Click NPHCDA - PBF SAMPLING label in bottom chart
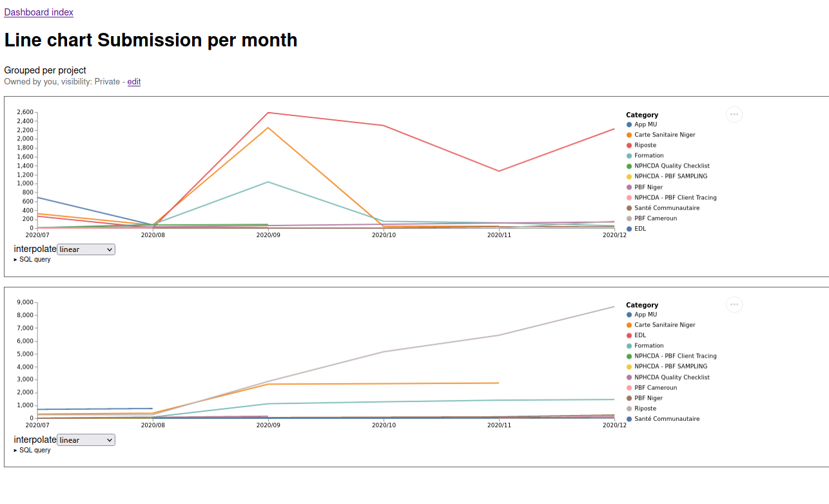 coord(670,367)
